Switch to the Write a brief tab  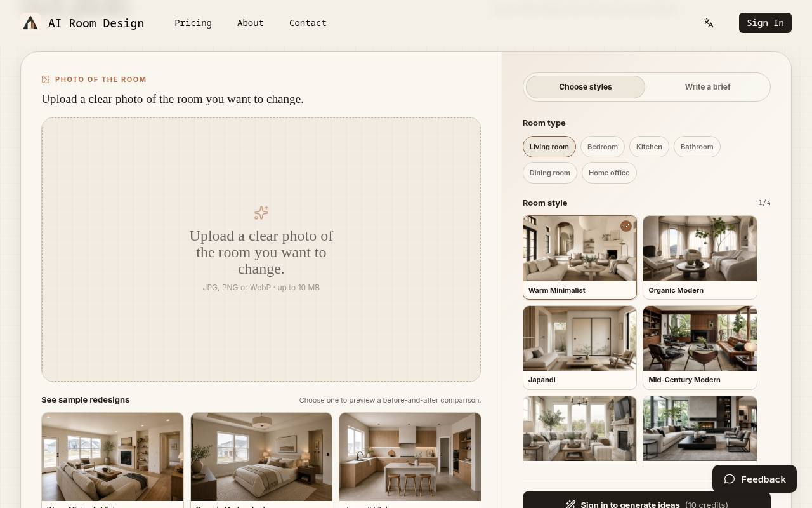click(707, 87)
